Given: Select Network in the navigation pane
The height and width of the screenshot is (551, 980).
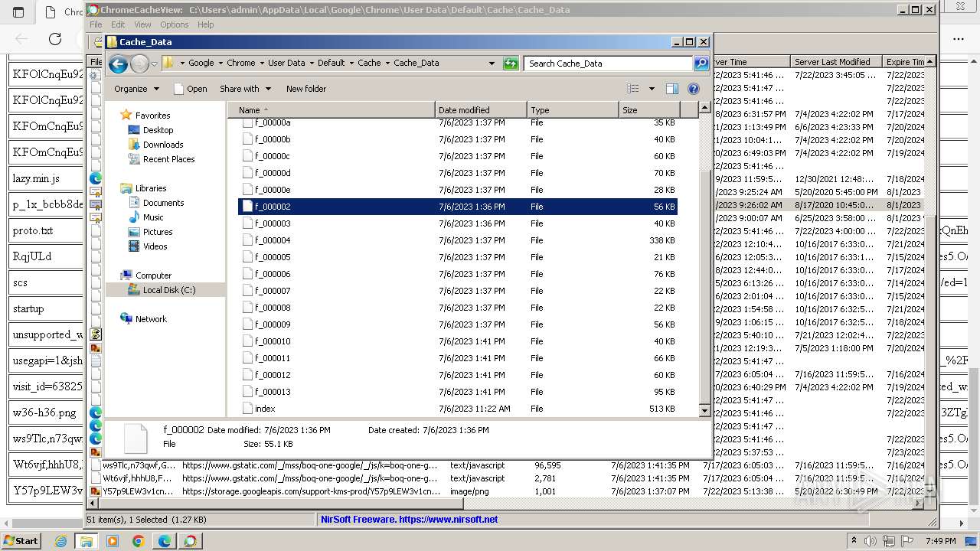Looking at the screenshot, I should (151, 319).
